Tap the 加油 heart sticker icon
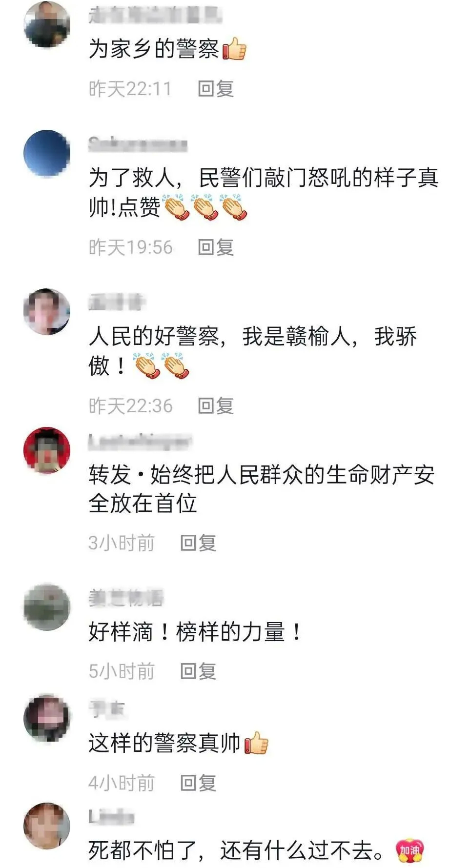The image size is (470, 868). coord(409,851)
